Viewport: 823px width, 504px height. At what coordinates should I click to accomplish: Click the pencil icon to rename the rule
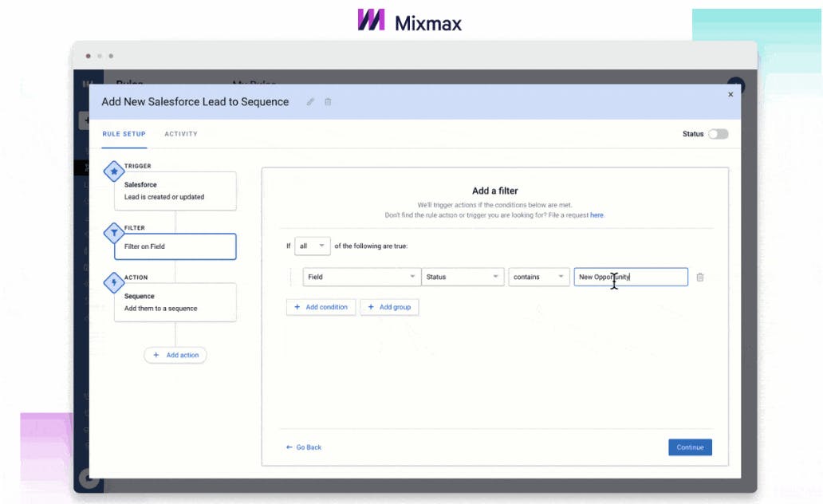point(310,103)
